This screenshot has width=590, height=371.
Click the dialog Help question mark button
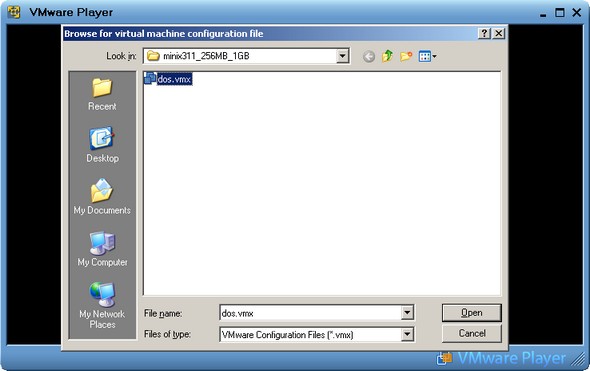484,33
